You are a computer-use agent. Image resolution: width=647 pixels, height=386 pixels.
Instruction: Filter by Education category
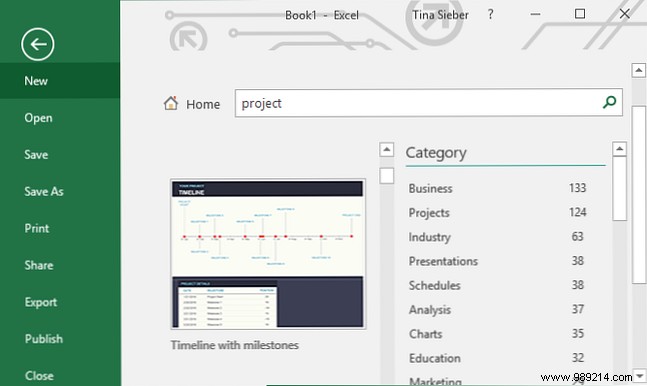click(x=497, y=358)
